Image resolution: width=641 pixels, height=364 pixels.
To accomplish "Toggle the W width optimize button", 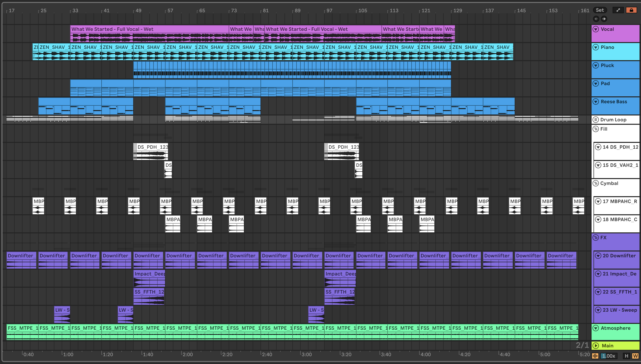I will pyautogui.click(x=635, y=356).
